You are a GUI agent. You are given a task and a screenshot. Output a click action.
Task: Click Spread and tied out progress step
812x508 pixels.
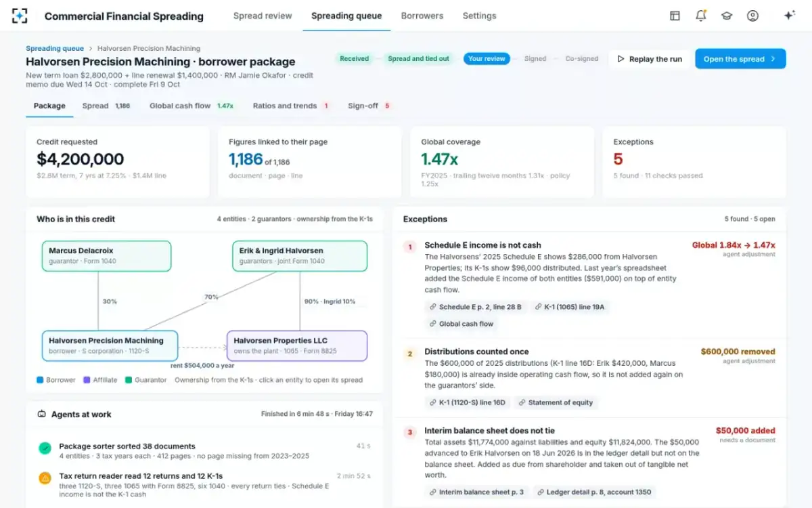(418, 59)
